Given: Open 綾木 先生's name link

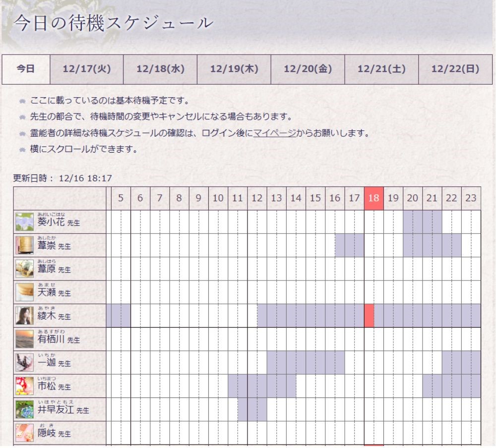Looking at the screenshot, I should click(54, 316).
